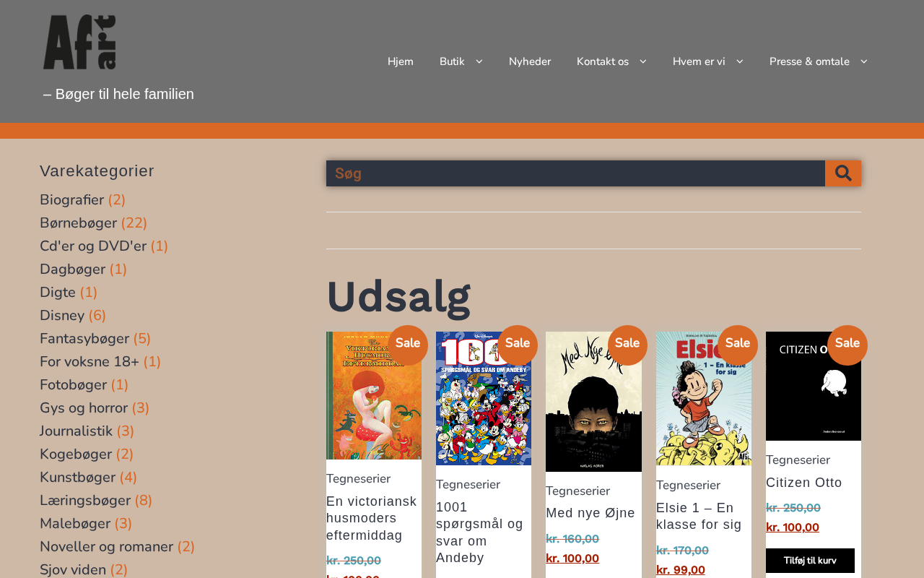Expand the Hvem er vi dropdown
924x578 pixels.
tap(739, 61)
